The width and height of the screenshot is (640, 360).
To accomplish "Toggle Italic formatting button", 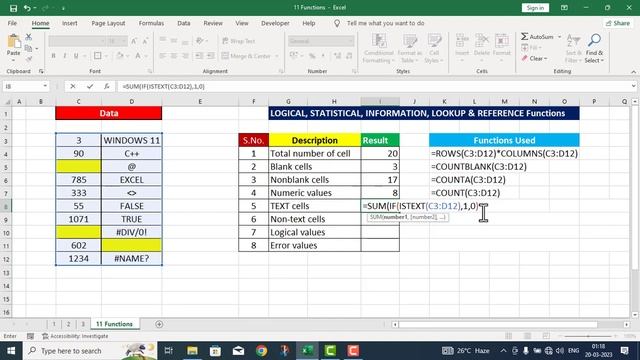I will pyautogui.click(x=64, y=56).
